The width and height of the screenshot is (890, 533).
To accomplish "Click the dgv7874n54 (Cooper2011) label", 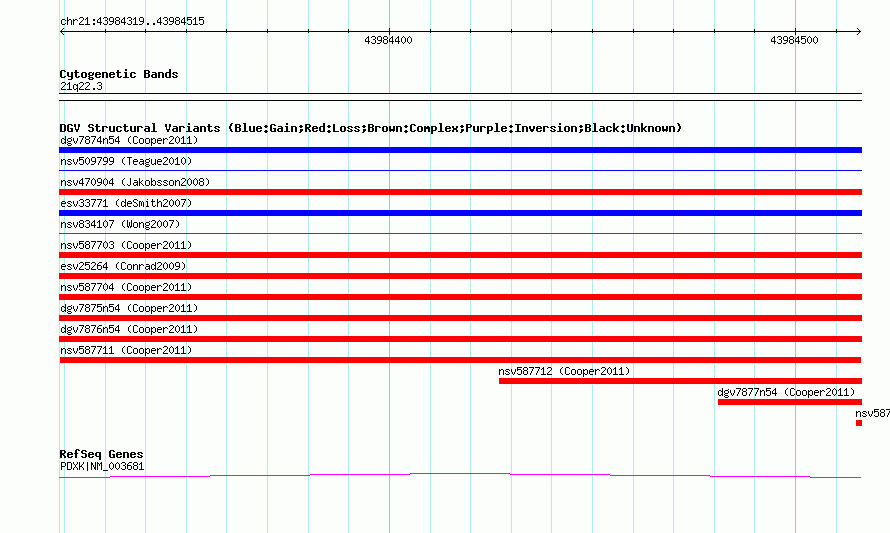I will 129,140.
